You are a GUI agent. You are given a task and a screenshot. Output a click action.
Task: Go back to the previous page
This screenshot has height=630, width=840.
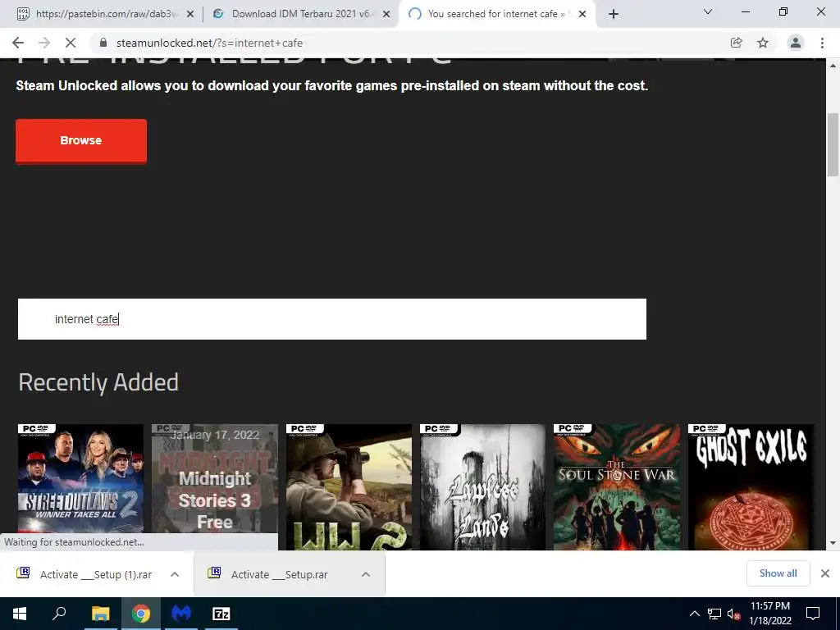pos(18,43)
